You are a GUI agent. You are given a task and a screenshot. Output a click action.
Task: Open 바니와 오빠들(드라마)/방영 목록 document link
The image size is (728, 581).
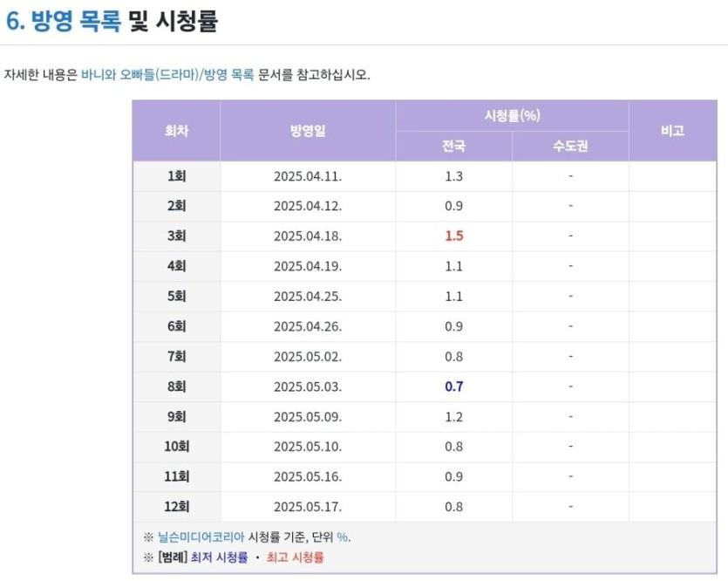click(167, 74)
